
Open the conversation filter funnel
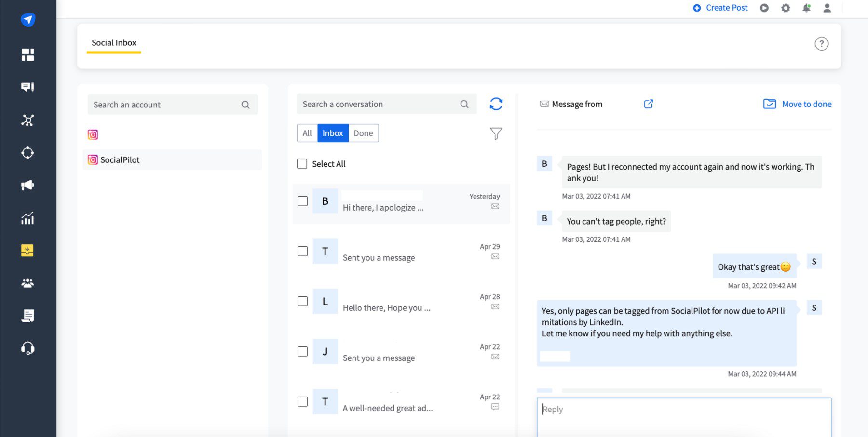click(496, 133)
